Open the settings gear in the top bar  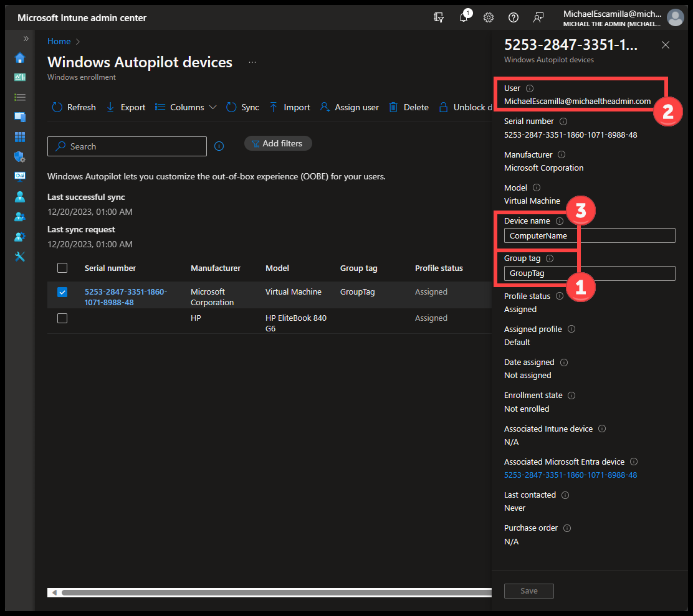pos(489,17)
